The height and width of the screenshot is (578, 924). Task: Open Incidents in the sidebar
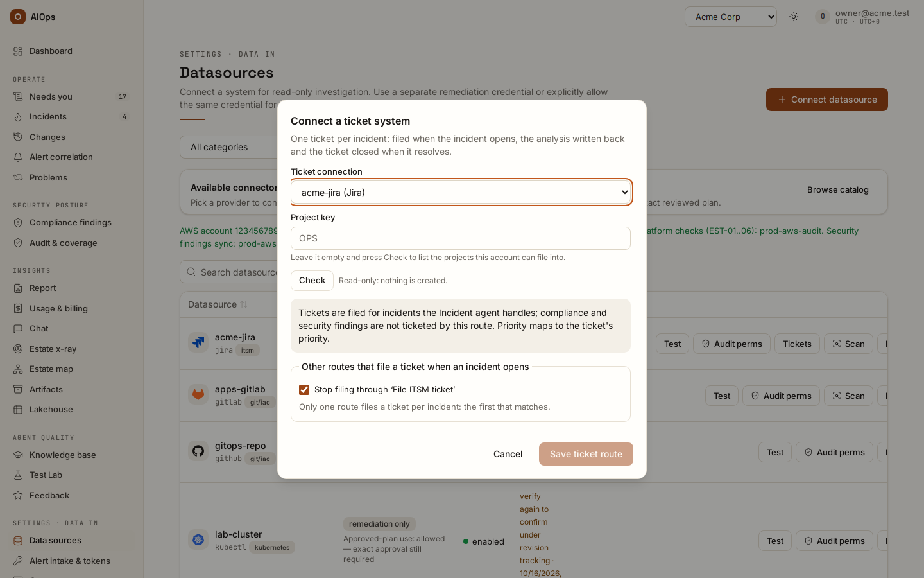(71, 116)
